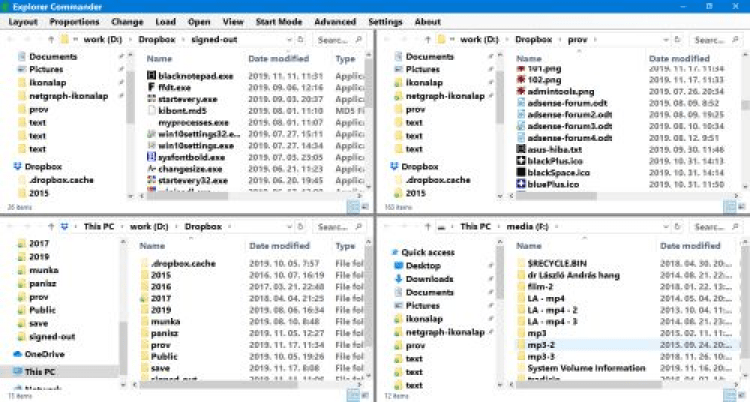Screen dimensions: 750x402
Task: Switch prov pane to large icons view
Action: pos(741,207)
